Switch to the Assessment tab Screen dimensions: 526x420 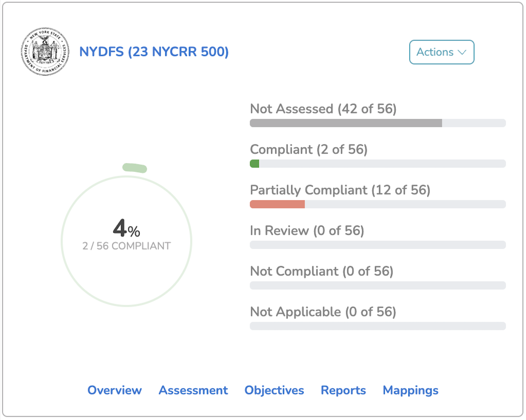point(193,390)
